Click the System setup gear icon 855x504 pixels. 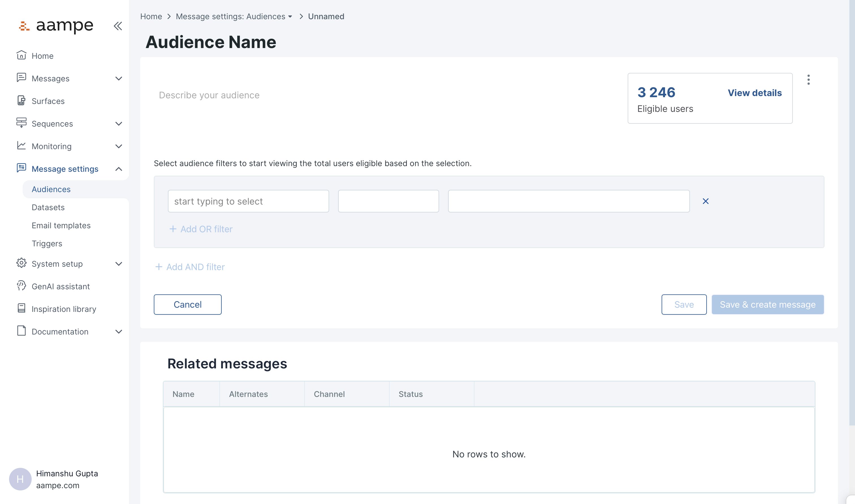(21, 263)
